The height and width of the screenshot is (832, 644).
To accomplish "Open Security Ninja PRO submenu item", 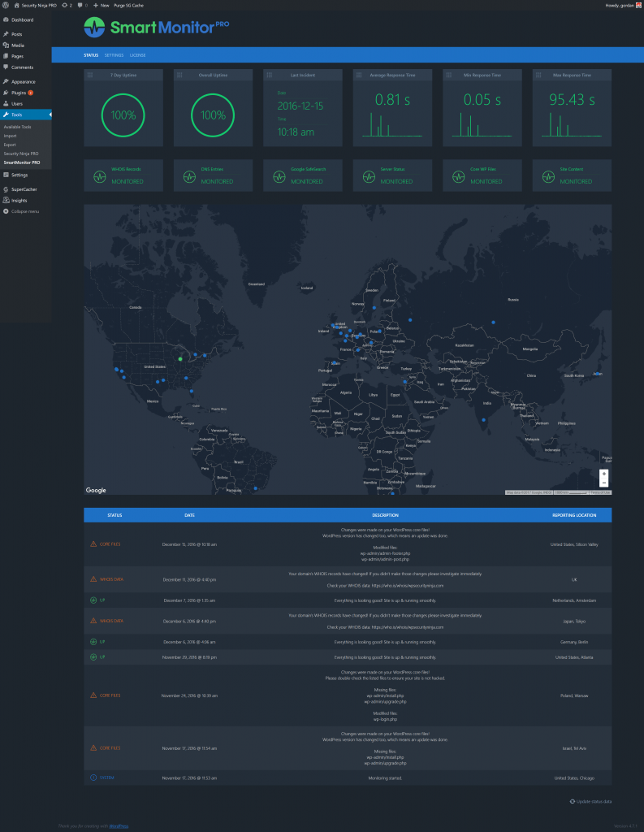I will coord(20,154).
